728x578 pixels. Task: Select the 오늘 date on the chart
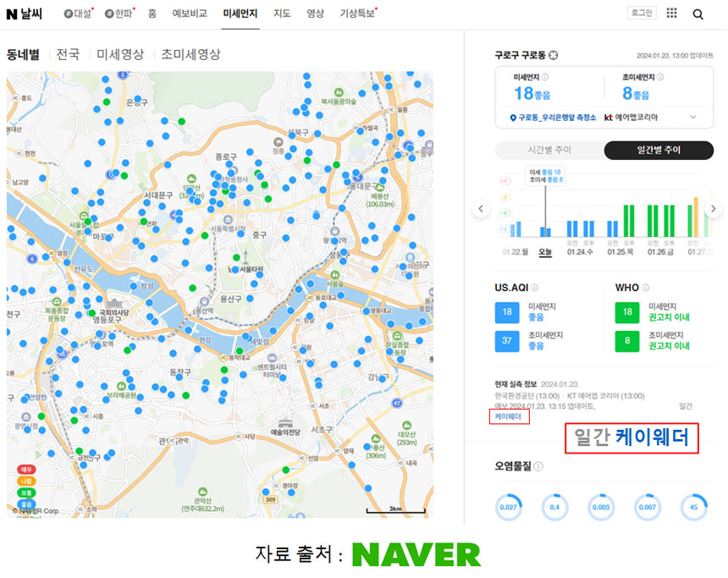click(x=545, y=251)
